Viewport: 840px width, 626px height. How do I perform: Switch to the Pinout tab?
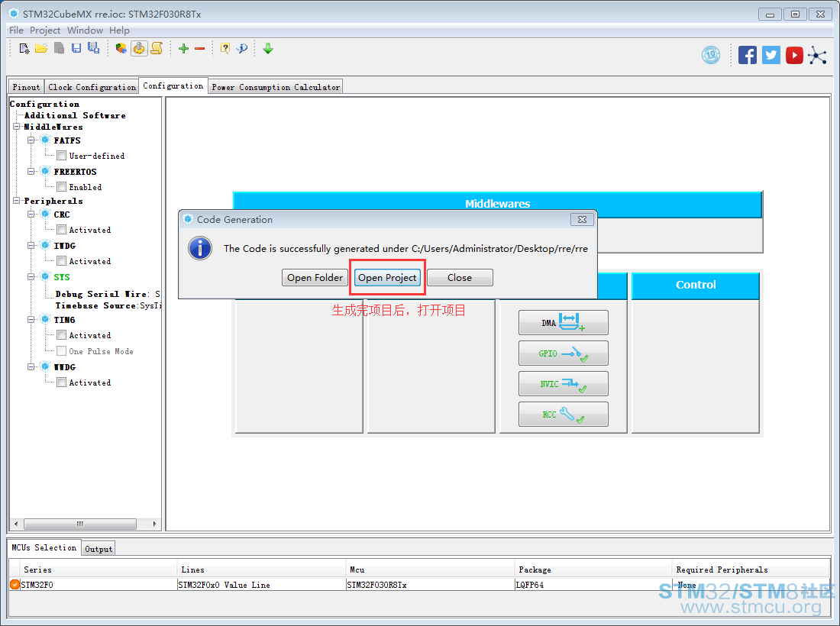[26, 87]
